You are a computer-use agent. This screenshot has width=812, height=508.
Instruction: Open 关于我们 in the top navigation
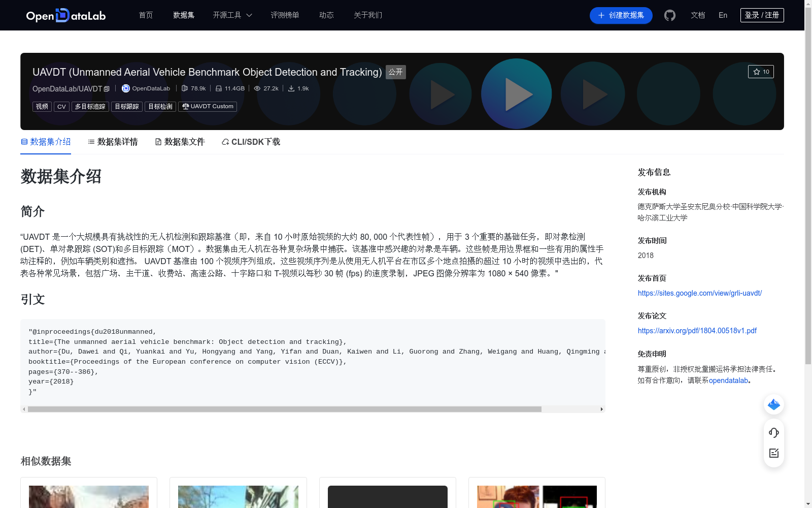pos(368,15)
